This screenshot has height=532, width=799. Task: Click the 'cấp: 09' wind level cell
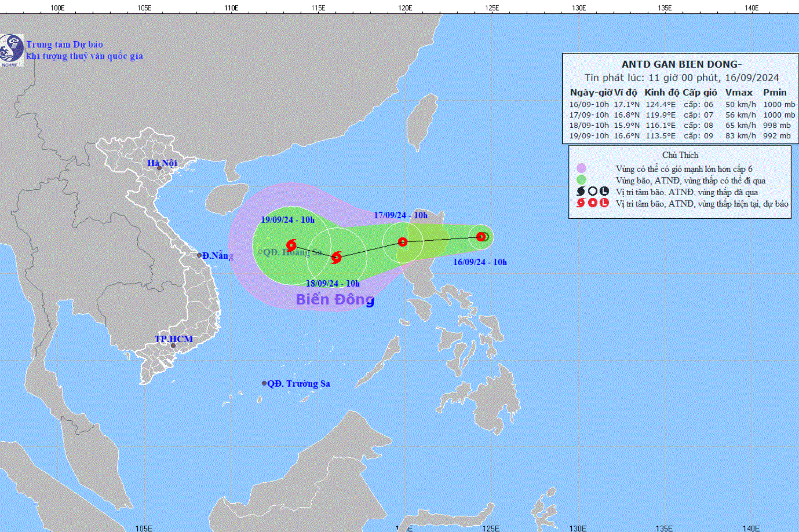click(698, 136)
